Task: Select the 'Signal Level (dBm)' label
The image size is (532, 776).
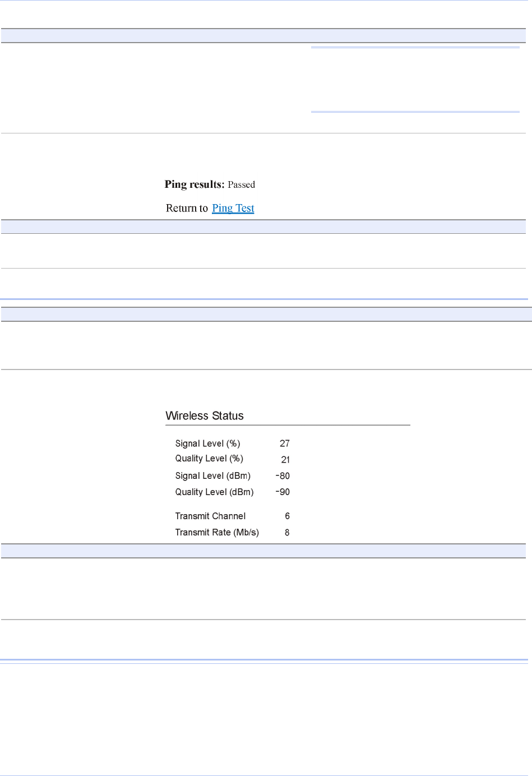Action: [213, 476]
